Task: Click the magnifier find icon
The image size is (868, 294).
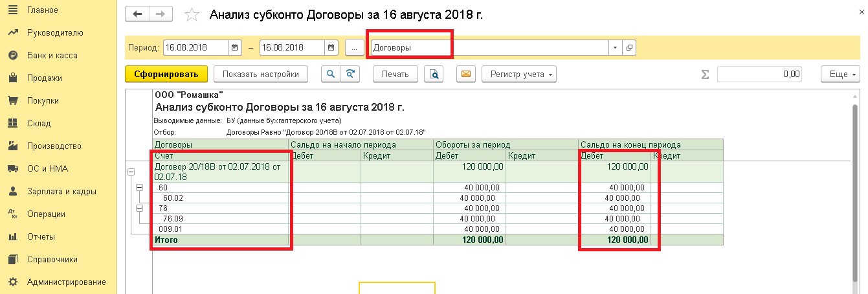Action: tap(331, 74)
